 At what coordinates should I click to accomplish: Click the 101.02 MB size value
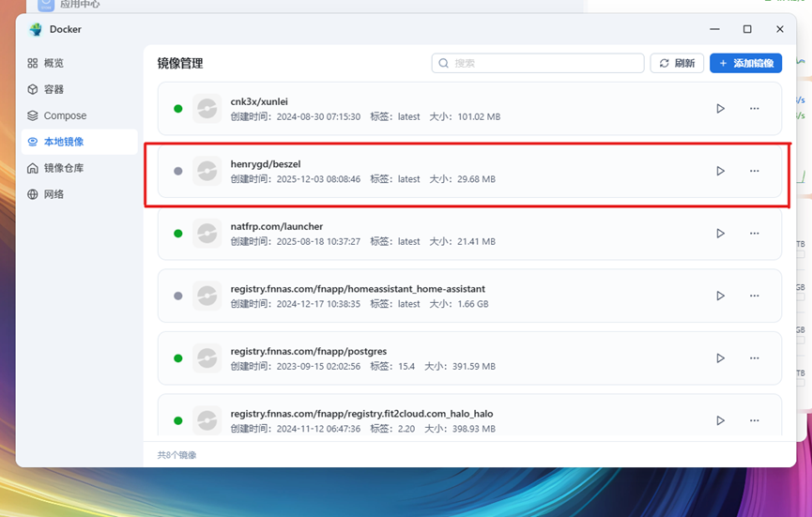tap(479, 116)
